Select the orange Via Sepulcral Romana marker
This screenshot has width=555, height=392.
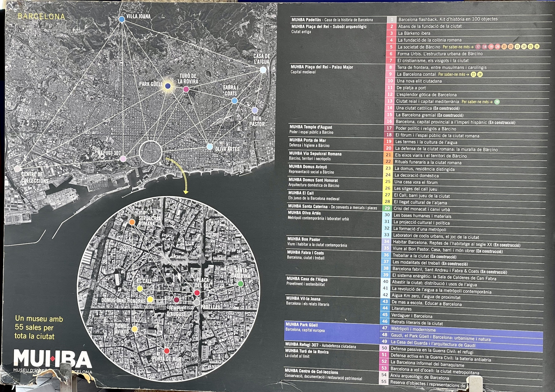[x=132, y=222]
